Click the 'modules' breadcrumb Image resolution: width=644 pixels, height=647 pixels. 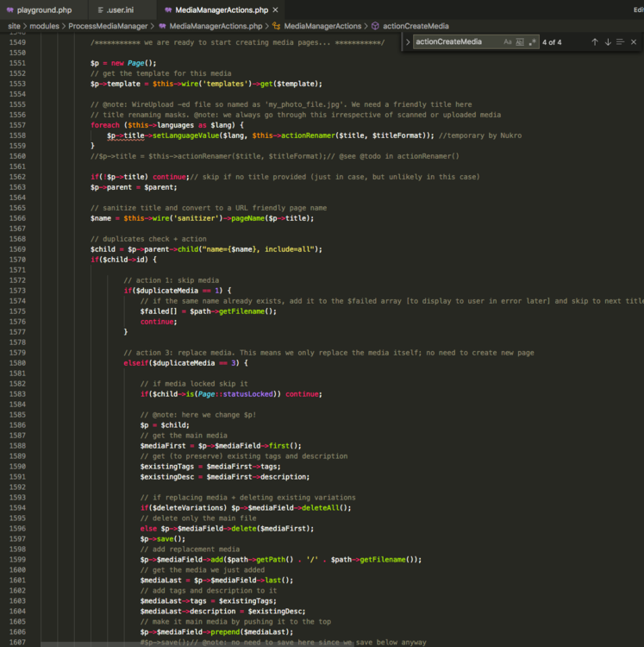pyautogui.click(x=44, y=26)
